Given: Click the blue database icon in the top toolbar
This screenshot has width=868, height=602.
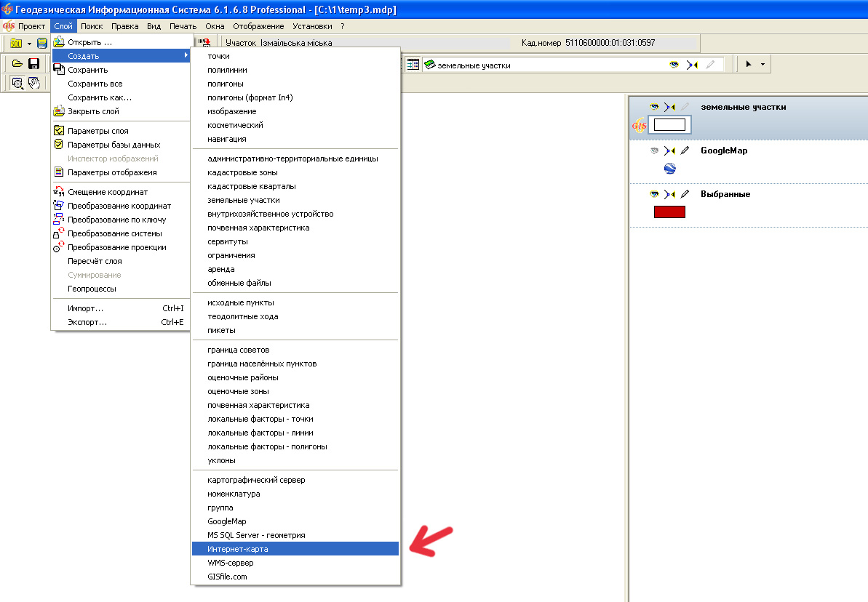Looking at the screenshot, I should pyautogui.click(x=42, y=43).
